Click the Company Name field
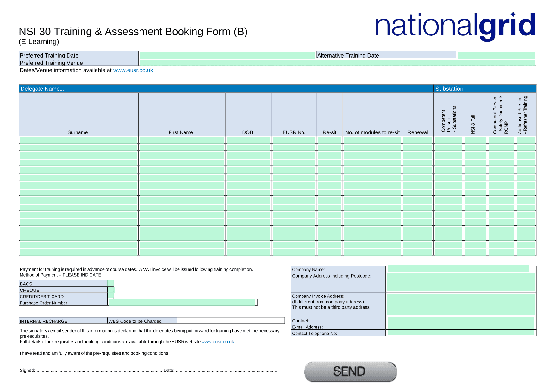Screen dimensions: 555x392 (458, 269)
